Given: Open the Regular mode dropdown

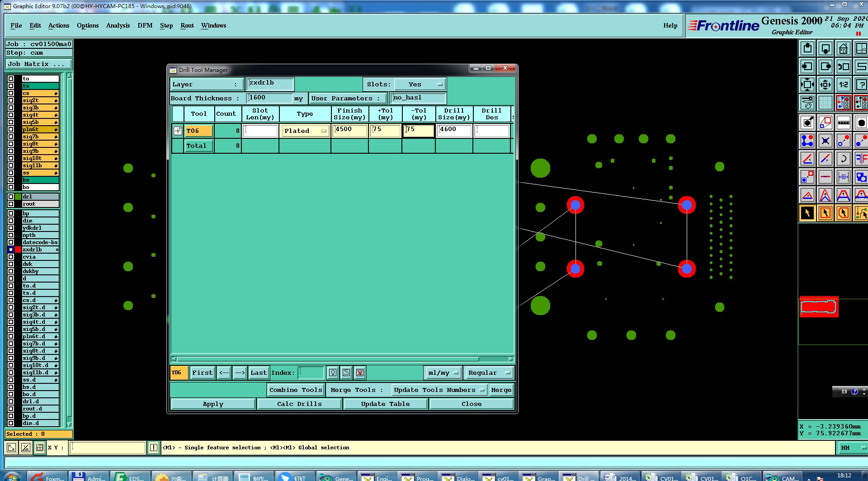Looking at the screenshot, I should pyautogui.click(x=489, y=373).
